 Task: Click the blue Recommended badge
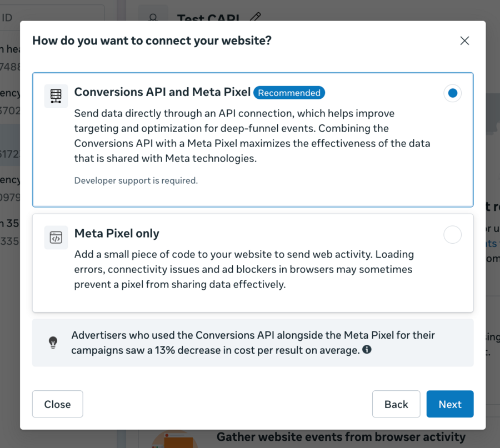(289, 93)
